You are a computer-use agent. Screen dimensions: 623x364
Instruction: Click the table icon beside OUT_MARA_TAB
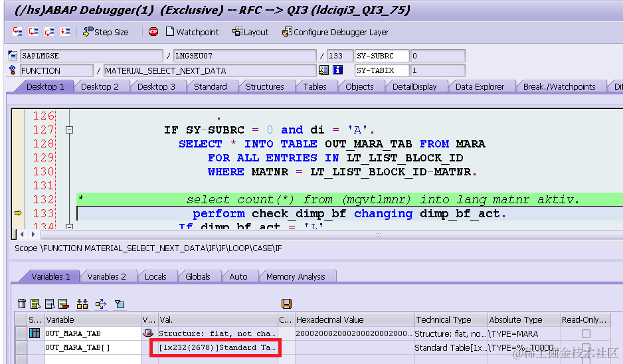point(35,333)
